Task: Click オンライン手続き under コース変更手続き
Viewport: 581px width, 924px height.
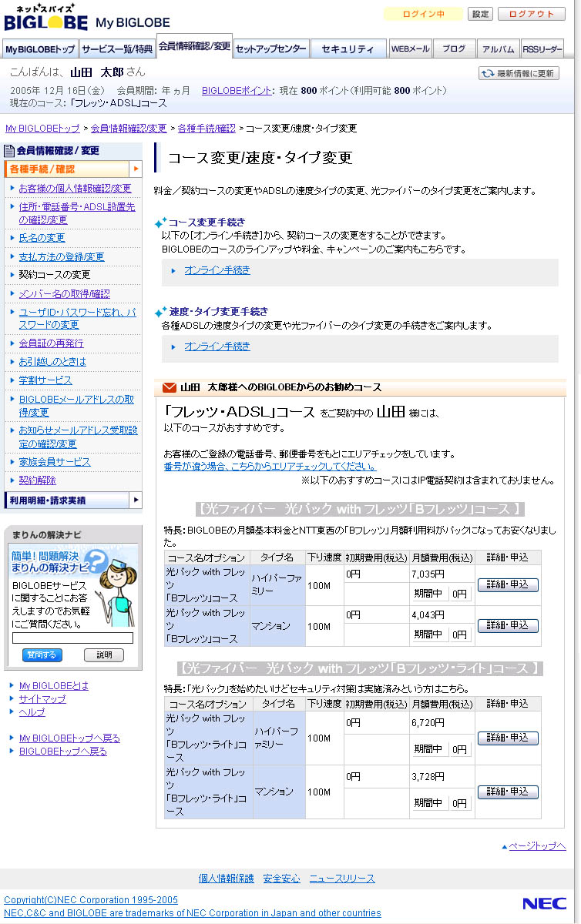Action: 217,270
